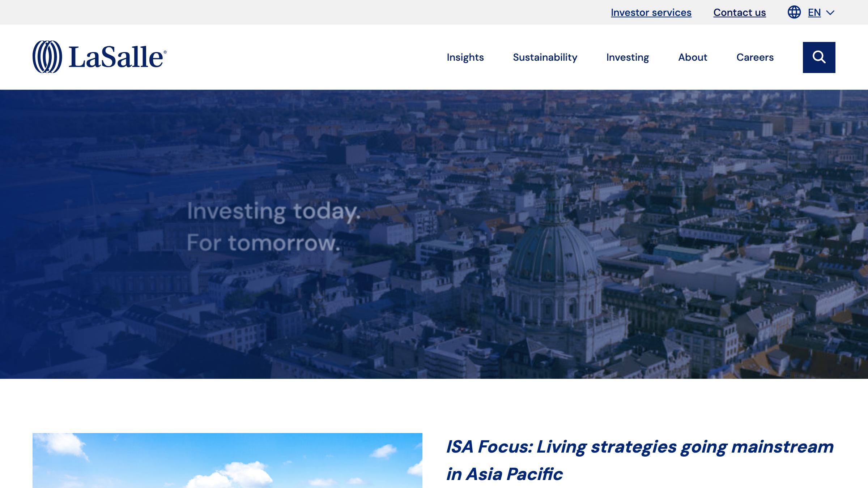868x488 pixels.
Task: Open the Investing menu
Action: pos(627,57)
